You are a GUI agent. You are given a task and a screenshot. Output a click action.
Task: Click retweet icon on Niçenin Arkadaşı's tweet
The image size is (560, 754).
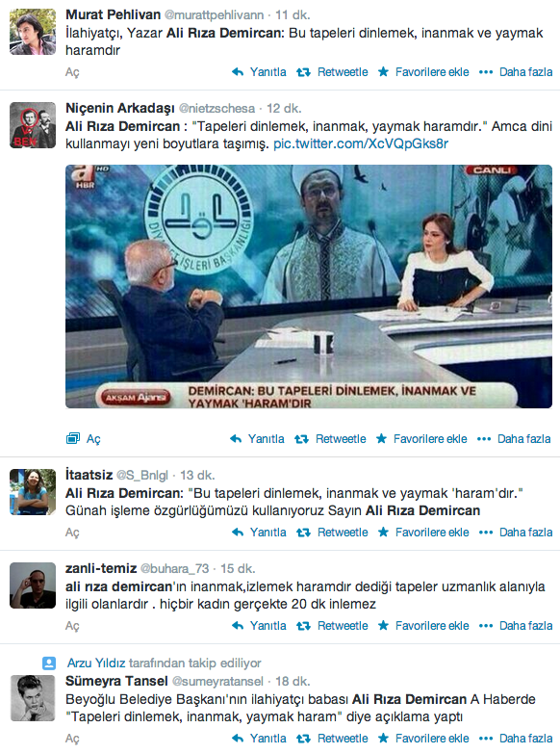301,439
